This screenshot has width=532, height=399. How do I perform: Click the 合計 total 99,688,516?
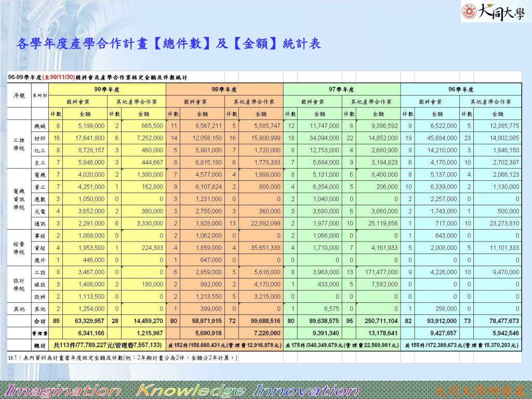pos(265,321)
